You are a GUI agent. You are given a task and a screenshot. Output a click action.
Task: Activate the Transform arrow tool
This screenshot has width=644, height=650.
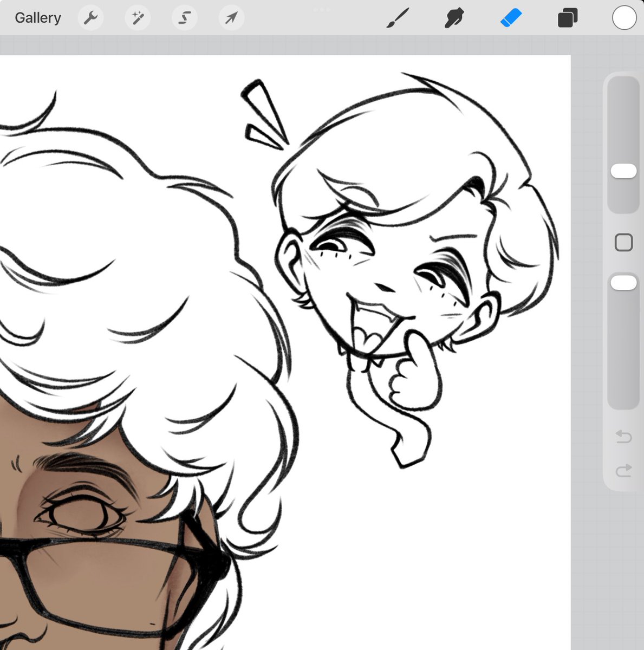tap(232, 18)
